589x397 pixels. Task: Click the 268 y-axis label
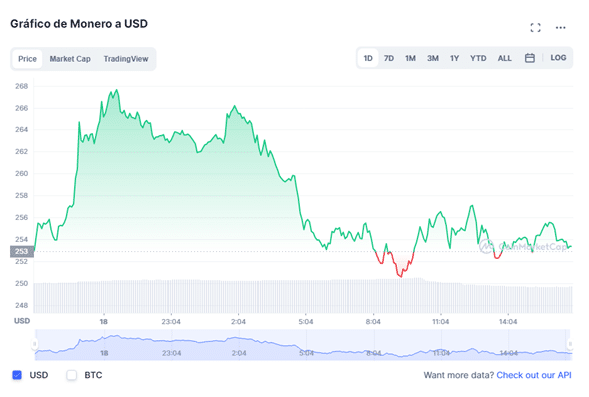21,86
